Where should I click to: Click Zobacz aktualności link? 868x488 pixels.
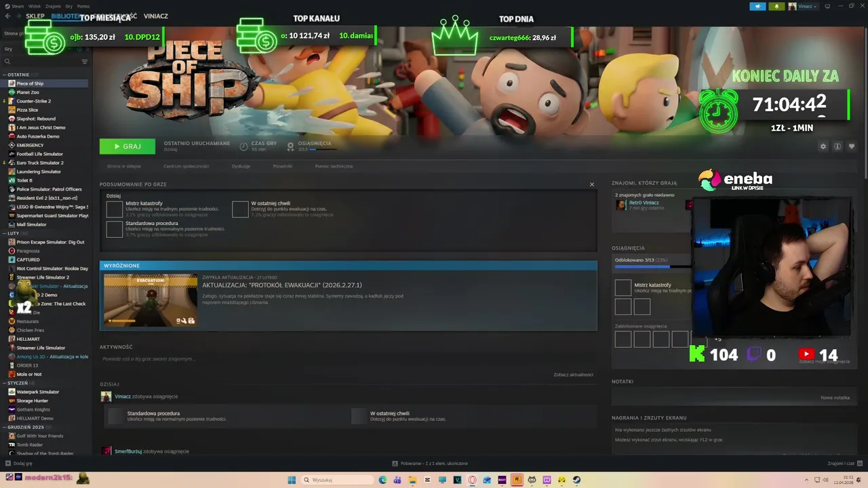tap(573, 375)
